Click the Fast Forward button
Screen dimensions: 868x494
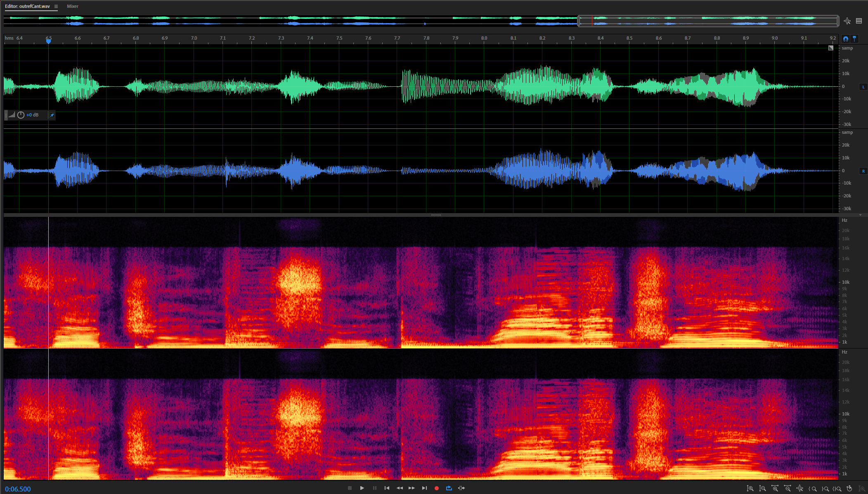point(412,488)
